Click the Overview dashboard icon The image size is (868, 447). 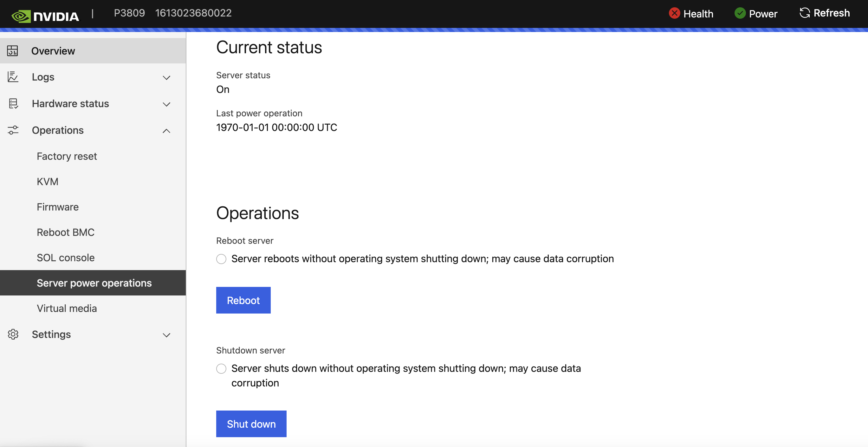coord(12,51)
